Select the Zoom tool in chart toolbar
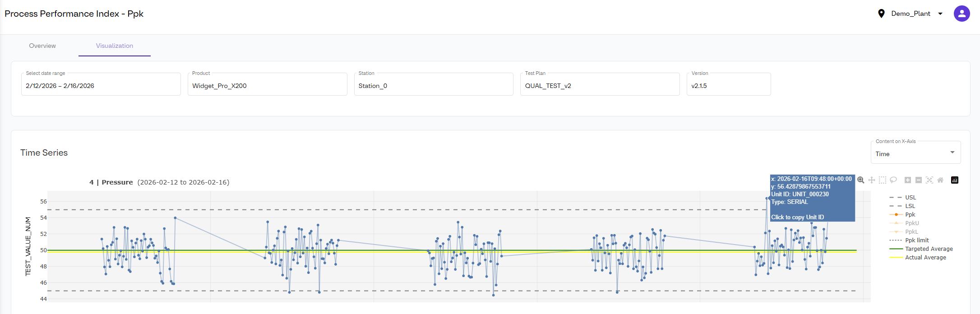This screenshot has height=314, width=980. (861, 180)
